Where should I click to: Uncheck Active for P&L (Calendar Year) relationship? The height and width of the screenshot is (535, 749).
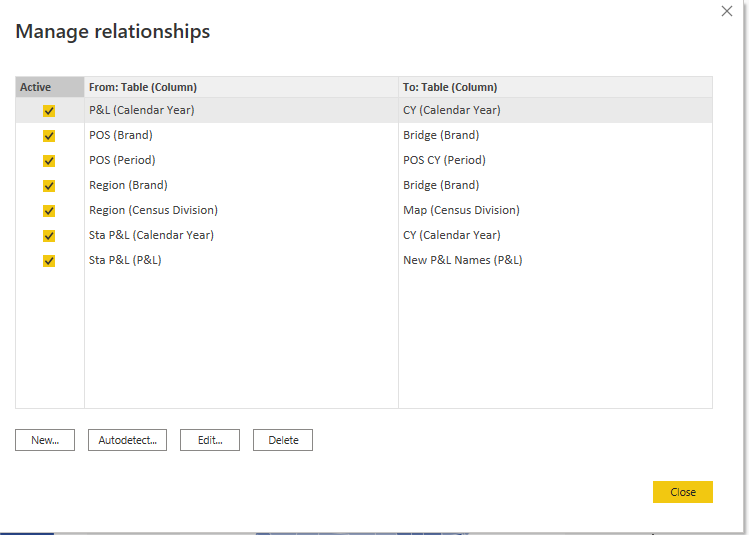pos(49,111)
